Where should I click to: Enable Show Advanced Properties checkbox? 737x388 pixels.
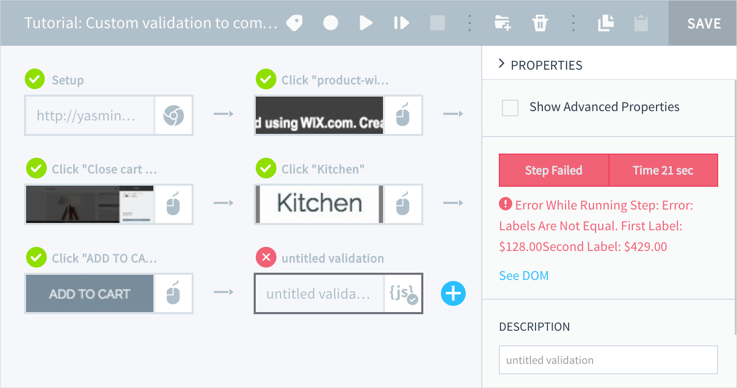point(510,107)
